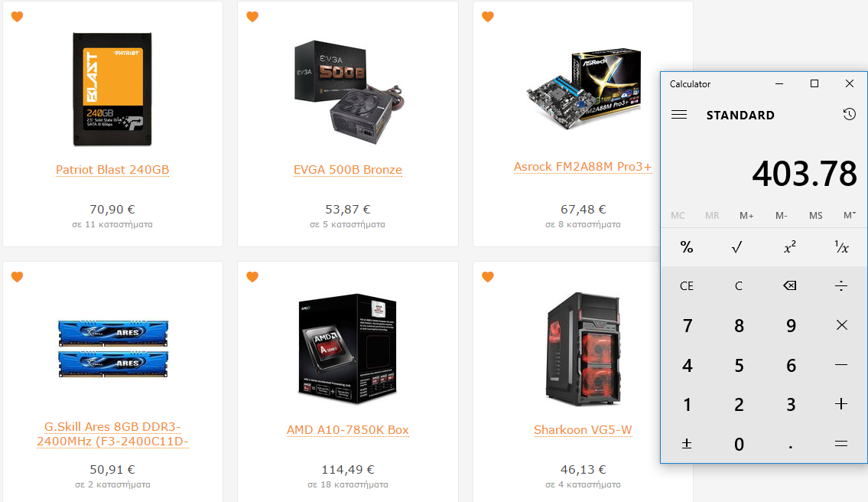Open the calculator hamburger navigation menu
The image size is (868, 502).
click(678, 115)
